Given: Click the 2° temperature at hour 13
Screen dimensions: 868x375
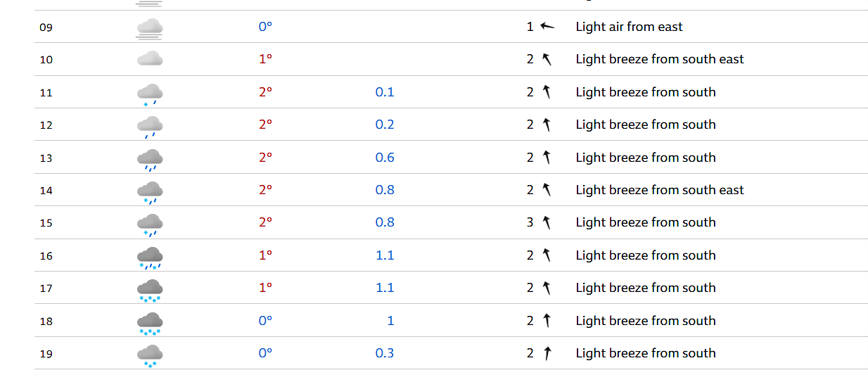Looking at the screenshot, I should (x=265, y=158).
